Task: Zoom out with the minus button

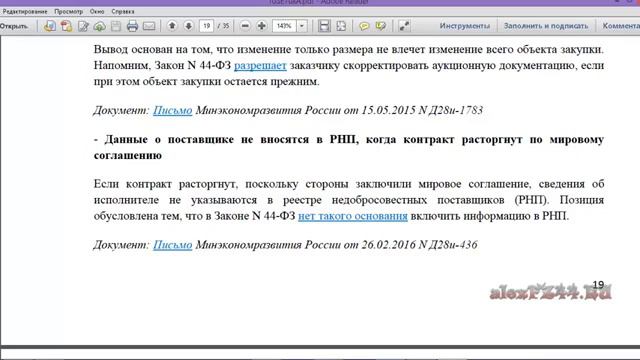Action: 245,26
